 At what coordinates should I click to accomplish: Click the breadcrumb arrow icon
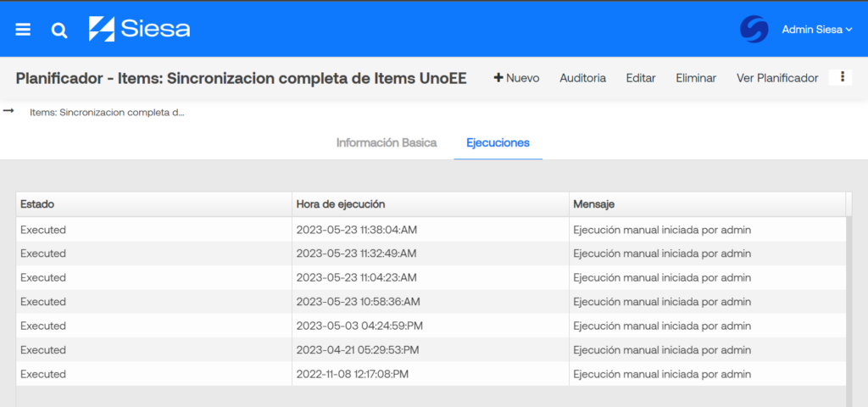(8, 111)
